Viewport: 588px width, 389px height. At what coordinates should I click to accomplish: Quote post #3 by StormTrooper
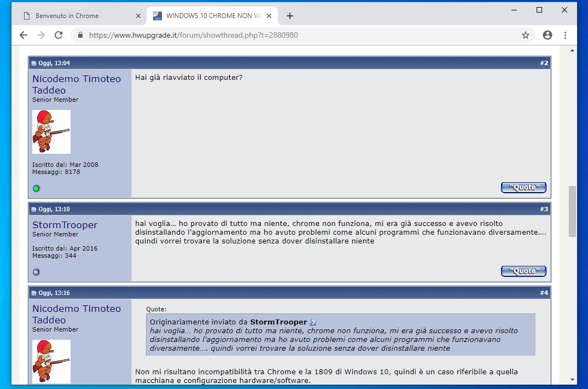click(x=523, y=271)
